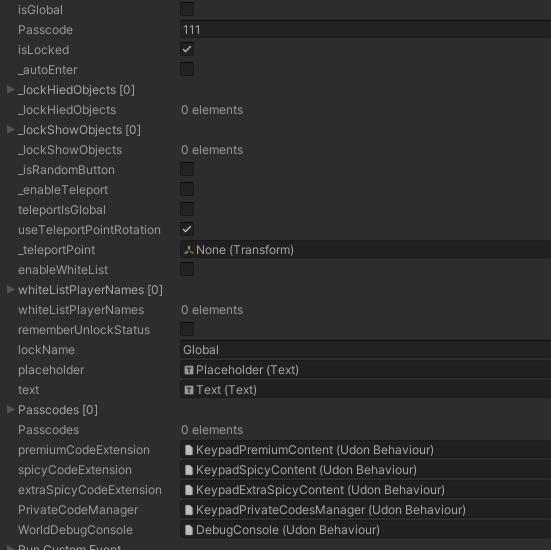Tick the _isRandomButton checkbox
Image resolution: width=551 pixels, height=550 pixels.
[187, 170]
